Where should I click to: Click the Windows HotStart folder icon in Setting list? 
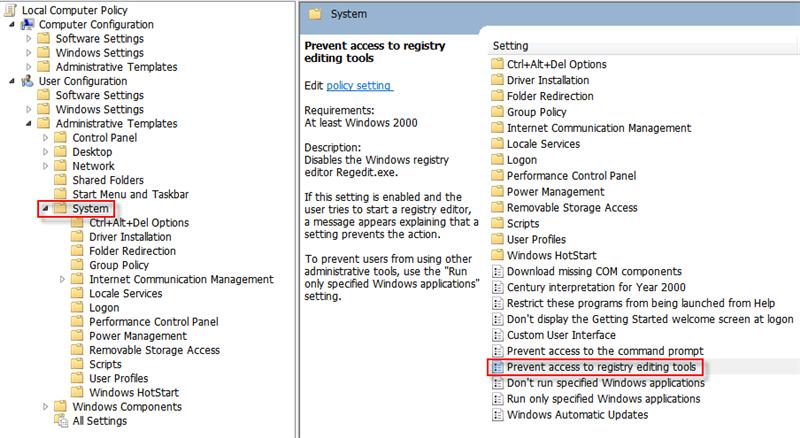[x=497, y=255]
